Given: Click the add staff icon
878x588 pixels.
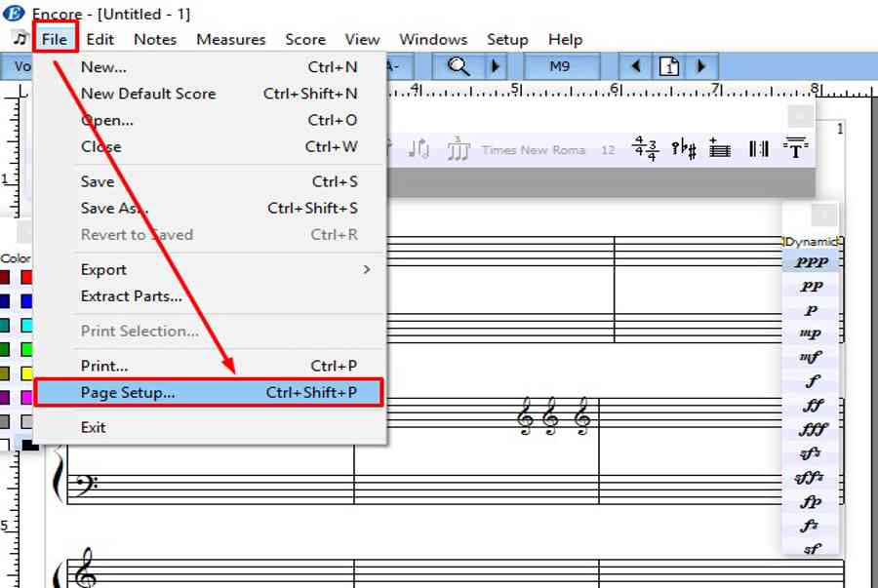Looking at the screenshot, I should tap(720, 149).
